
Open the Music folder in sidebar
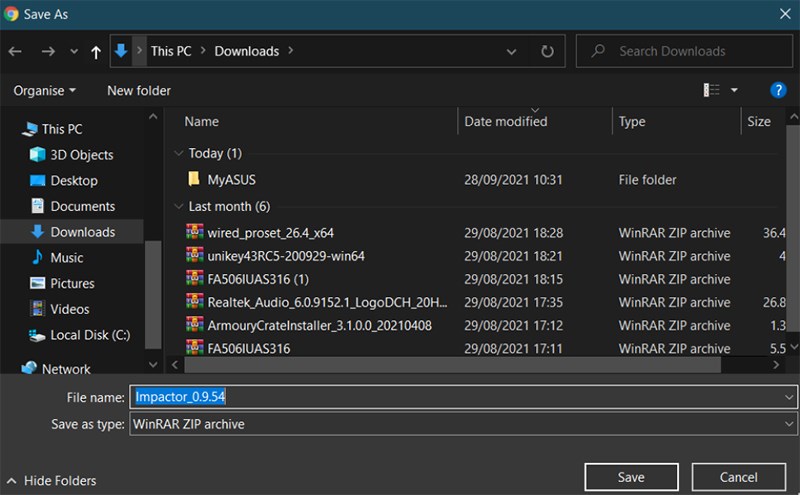click(x=66, y=258)
